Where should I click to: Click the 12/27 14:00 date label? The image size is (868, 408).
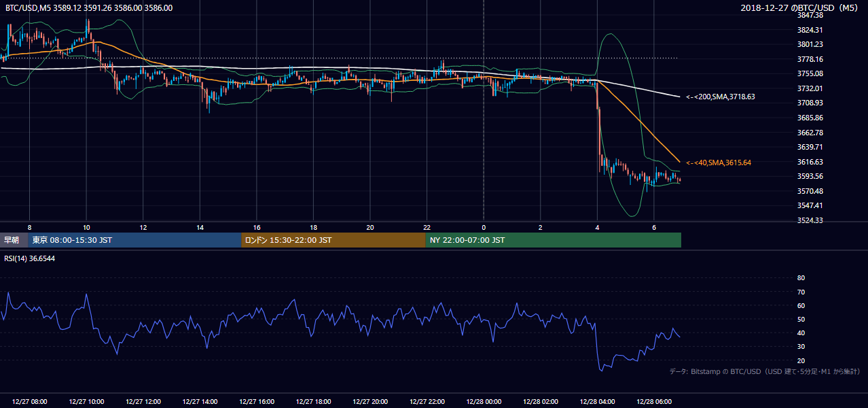(x=200, y=402)
